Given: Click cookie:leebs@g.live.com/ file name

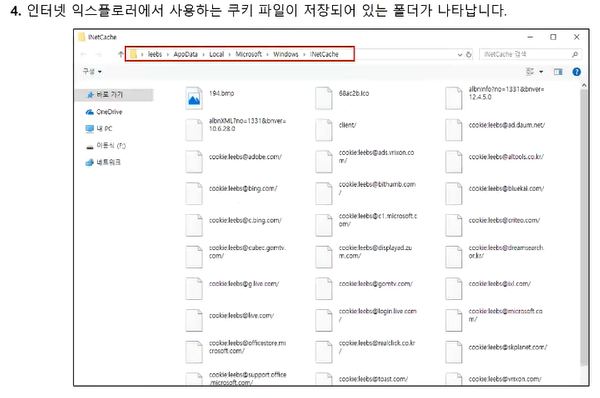Looking at the screenshot, I should click(244, 284).
